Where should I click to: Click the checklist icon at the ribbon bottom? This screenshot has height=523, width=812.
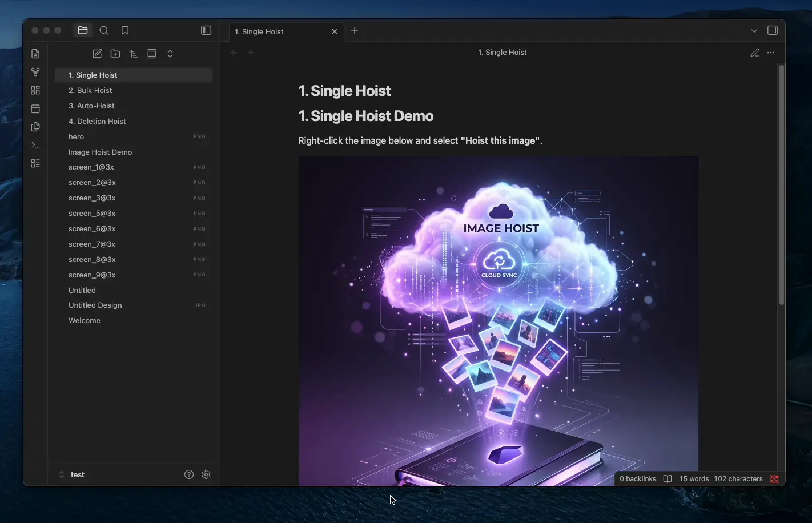click(35, 163)
